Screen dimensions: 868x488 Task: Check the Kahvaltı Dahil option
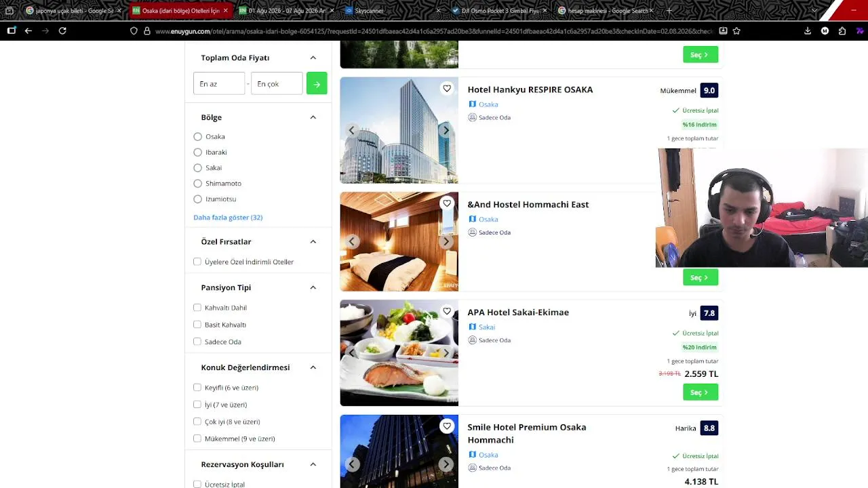tap(197, 307)
